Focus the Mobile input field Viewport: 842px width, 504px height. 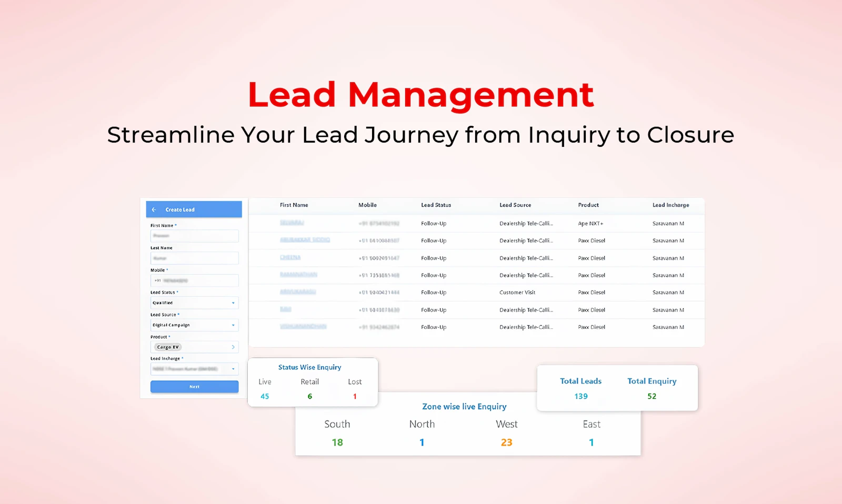pos(194,280)
